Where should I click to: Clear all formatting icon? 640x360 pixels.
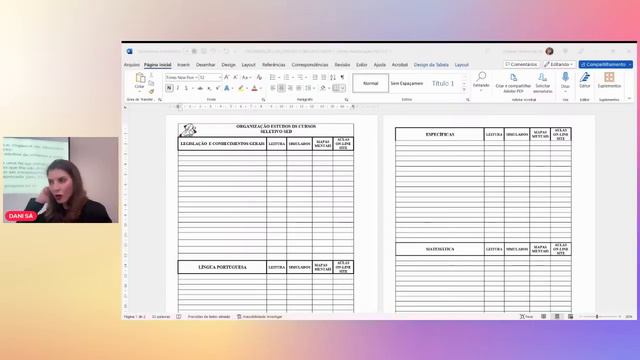pyautogui.click(x=259, y=77)
